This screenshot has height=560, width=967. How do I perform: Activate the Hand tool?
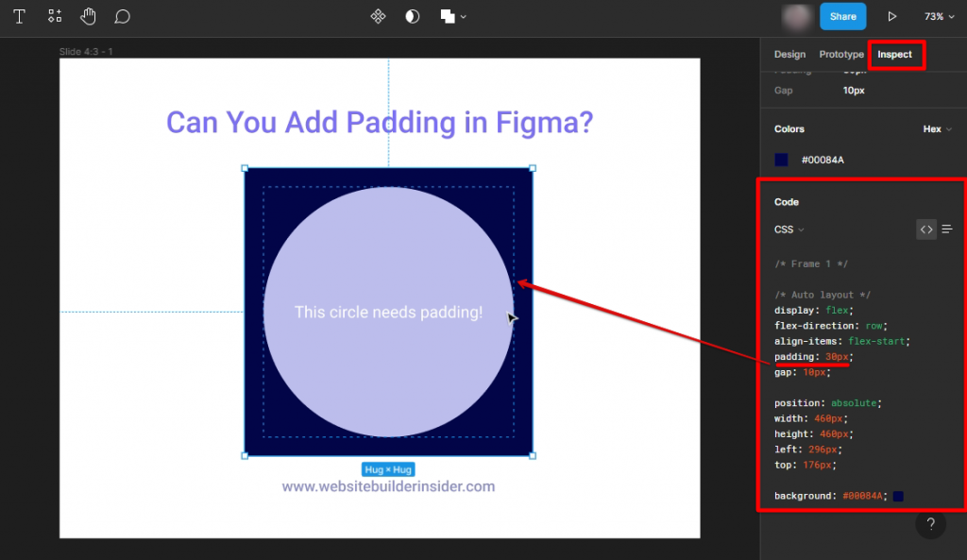[x=88, y=16]
